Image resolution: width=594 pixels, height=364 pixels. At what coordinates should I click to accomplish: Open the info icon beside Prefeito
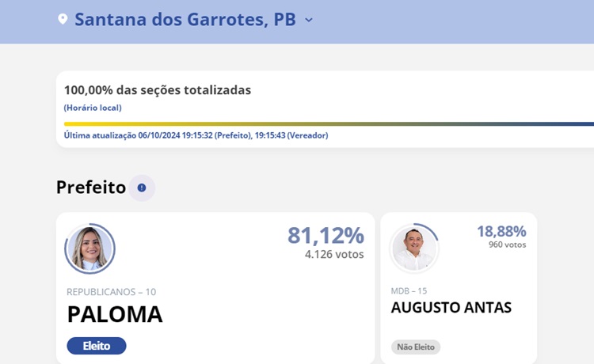click(142, 188)
